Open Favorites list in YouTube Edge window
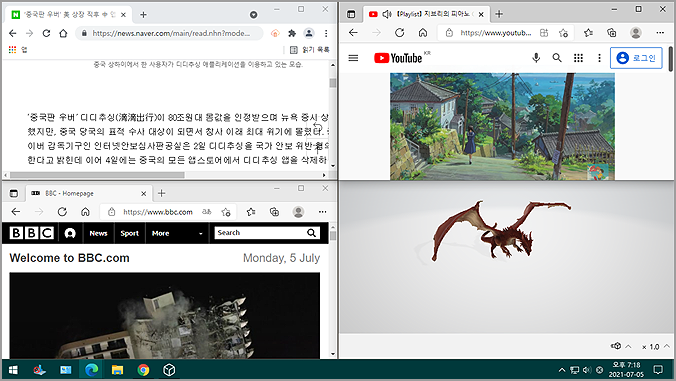The width and height of the screenshot is (676, 381). (x=588, y=33)
